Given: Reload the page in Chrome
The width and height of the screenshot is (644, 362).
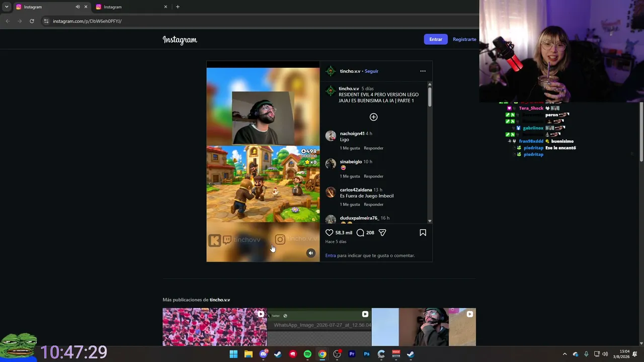Looking at the screenshot, I should (32, 21).
